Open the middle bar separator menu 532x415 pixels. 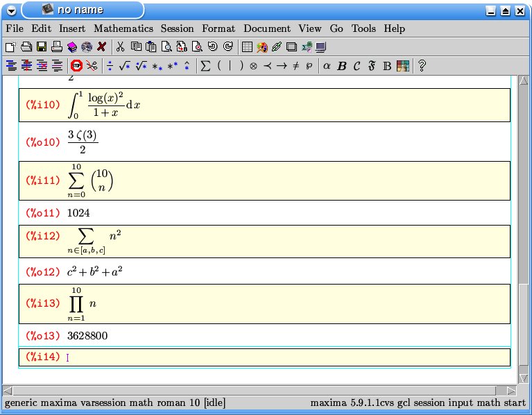click(x=230, y=65)
